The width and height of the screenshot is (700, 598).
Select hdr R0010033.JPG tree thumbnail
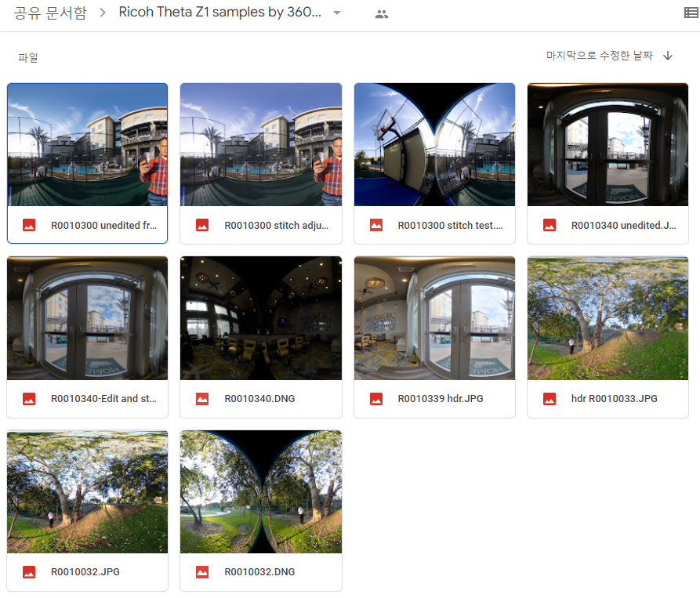[608, 318]
